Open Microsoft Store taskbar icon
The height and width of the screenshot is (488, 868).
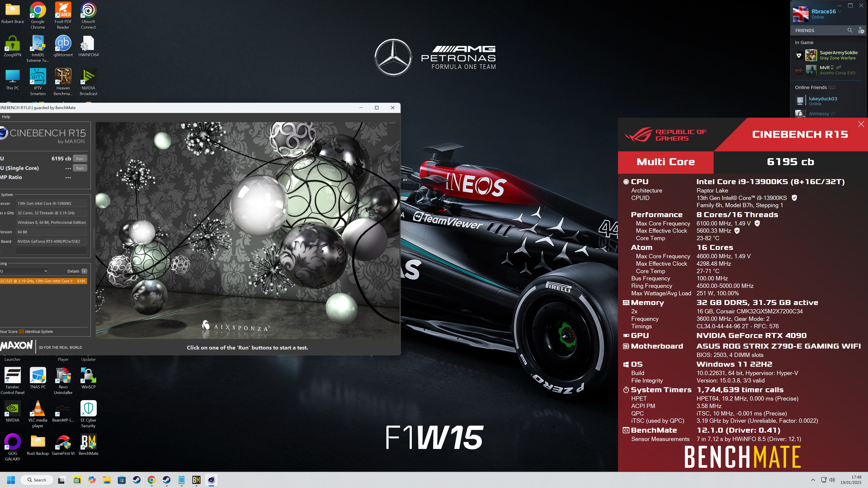[122, 480]
